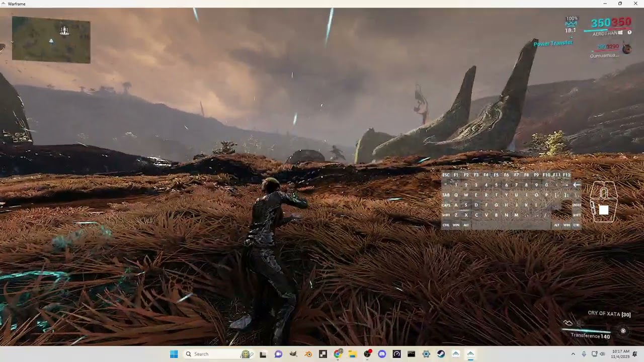Click the TAB key on keyboard overlay
The image size is (644, 362).
pyautogui.click(x=446, y=195)
